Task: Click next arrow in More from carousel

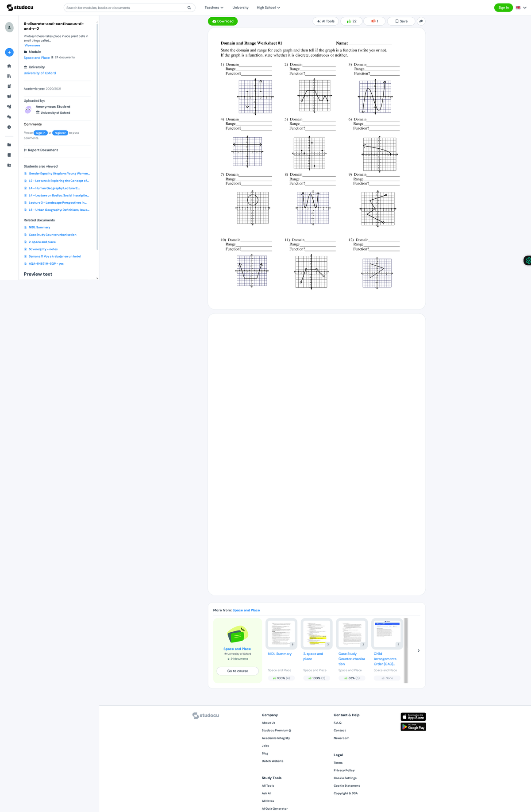Action: [x=418, y=651]
